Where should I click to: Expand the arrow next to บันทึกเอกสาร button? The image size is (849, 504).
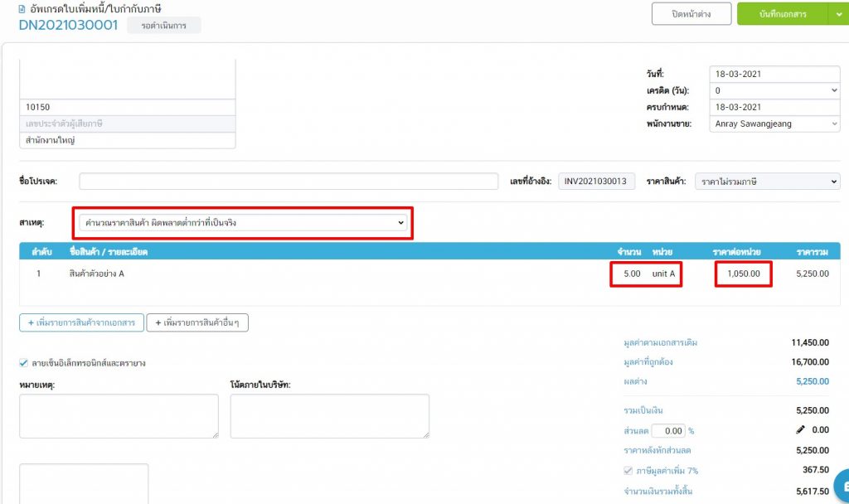point(838,14)
